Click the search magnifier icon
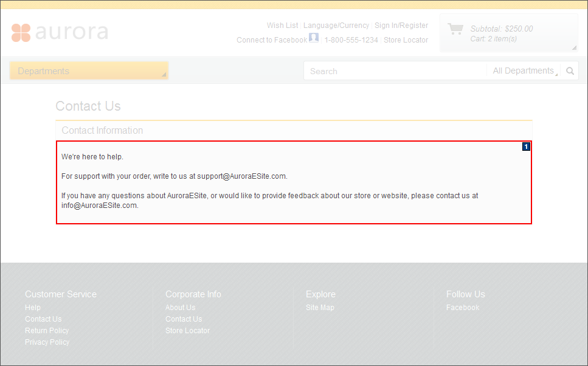The height and width of the screenshot is (366, 588). (569, 71)
